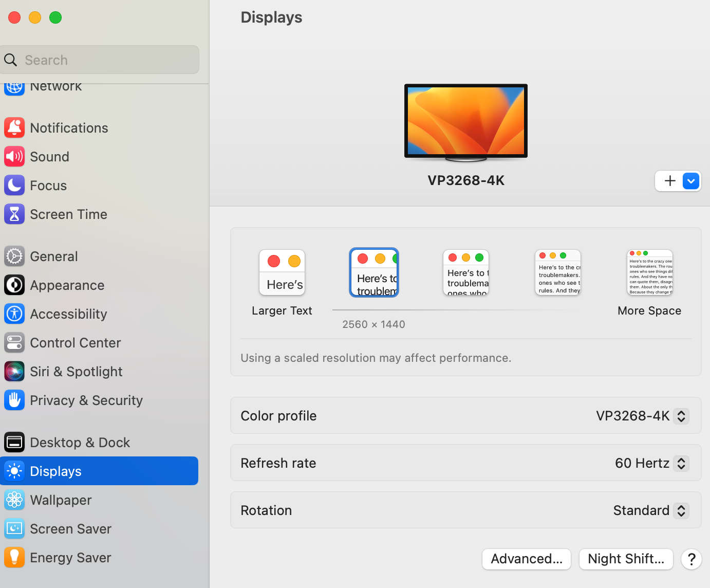Open Focus settings
The height and width of the screenshot is (588, 710).
[48, 185]
